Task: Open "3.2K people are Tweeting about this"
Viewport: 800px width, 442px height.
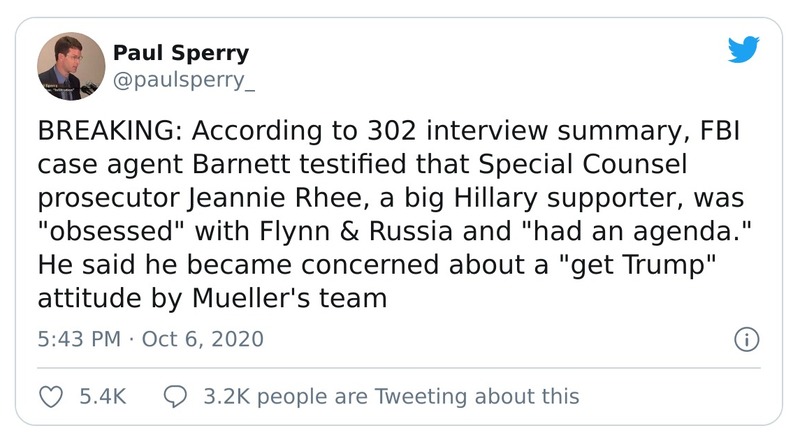Action: (390, 396)
